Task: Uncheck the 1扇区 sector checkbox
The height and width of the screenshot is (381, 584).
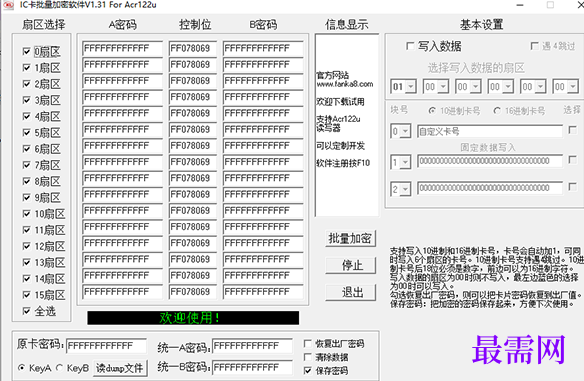Action: [26, 68]
